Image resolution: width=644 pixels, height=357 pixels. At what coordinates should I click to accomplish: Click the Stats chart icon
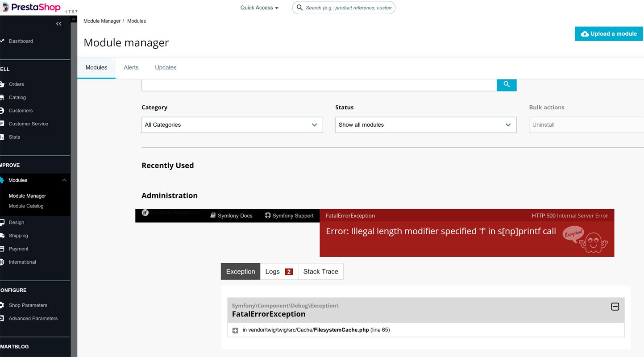pos(2,137)
